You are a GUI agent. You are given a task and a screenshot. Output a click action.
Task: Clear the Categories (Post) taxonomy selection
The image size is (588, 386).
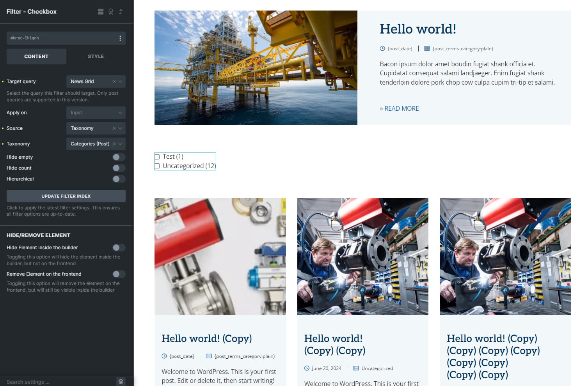pos(114,144)
